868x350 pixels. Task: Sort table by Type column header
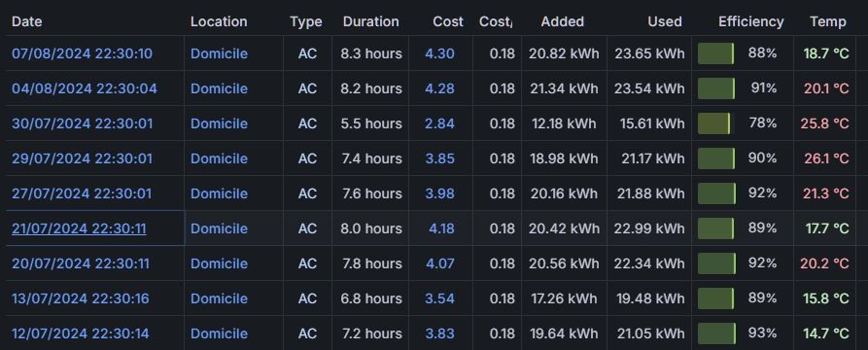pyautogui.click(x=306, y=21)
